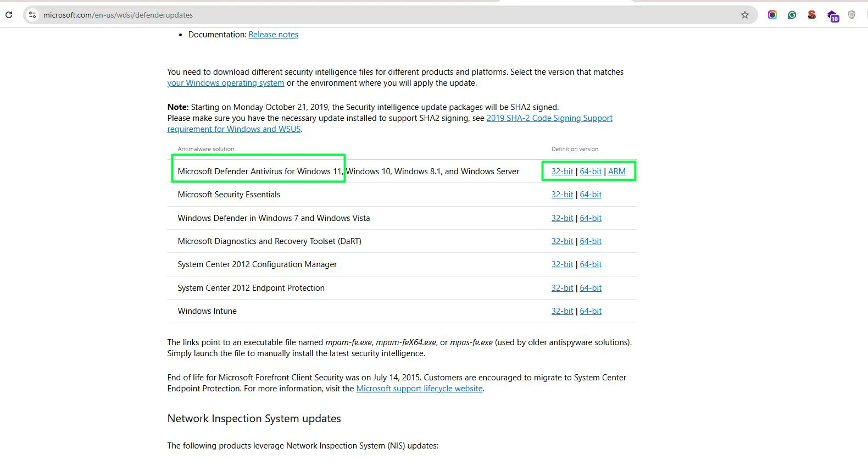
Task: Download 32-bit Endpoint Protection 2012 update
Action: click(x=562, y=288)
